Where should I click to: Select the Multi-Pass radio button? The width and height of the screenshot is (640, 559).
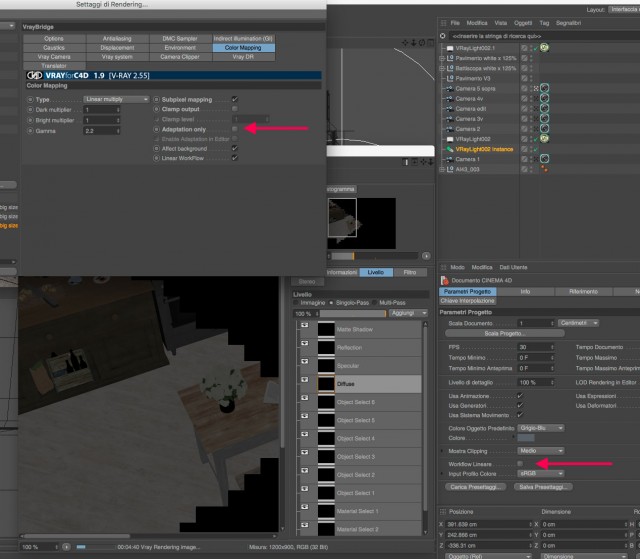[374, 303]
